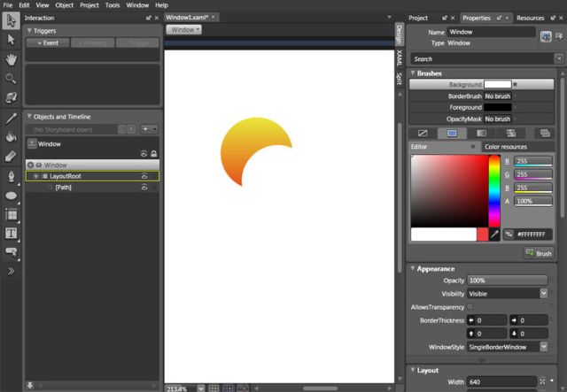Toggle visibility of LayoutRoot

click(x=144, y=176)
